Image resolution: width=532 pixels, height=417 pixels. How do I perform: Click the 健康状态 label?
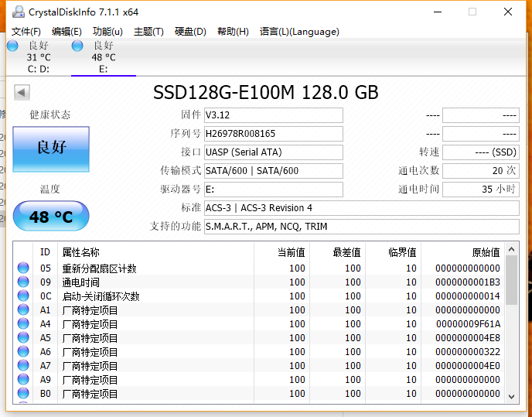[50, 115]
